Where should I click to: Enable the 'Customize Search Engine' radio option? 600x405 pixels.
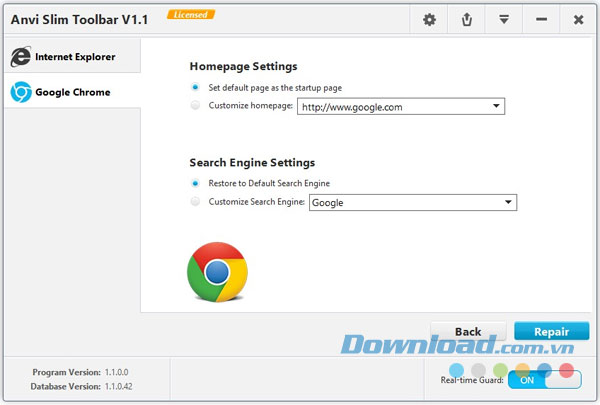coord(194,201)
